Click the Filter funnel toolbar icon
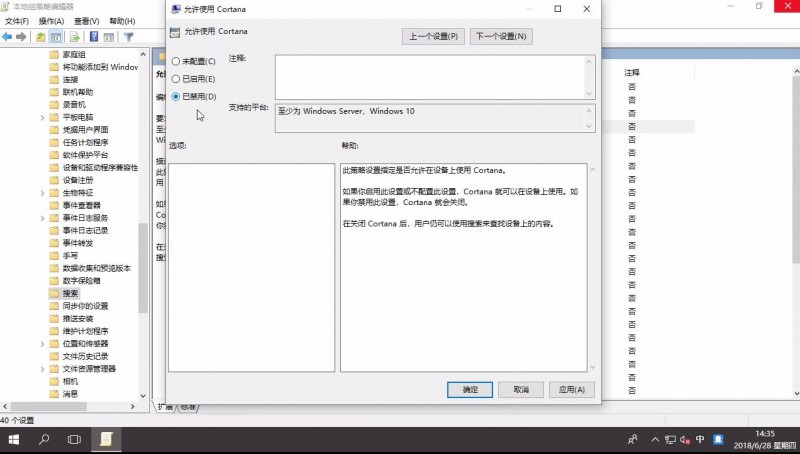 tap(129, 37)
